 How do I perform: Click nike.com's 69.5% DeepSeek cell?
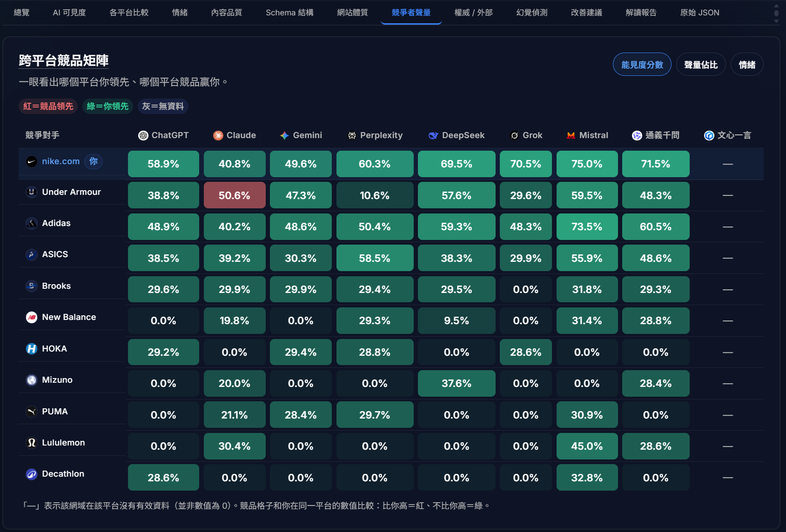click(x=457, y=164)
